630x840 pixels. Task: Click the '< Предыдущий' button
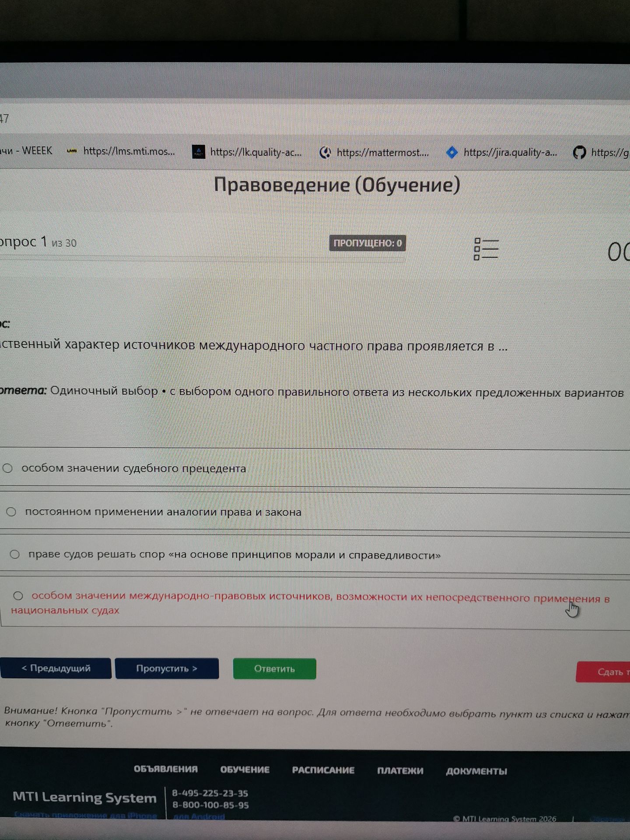pos(56,668)
